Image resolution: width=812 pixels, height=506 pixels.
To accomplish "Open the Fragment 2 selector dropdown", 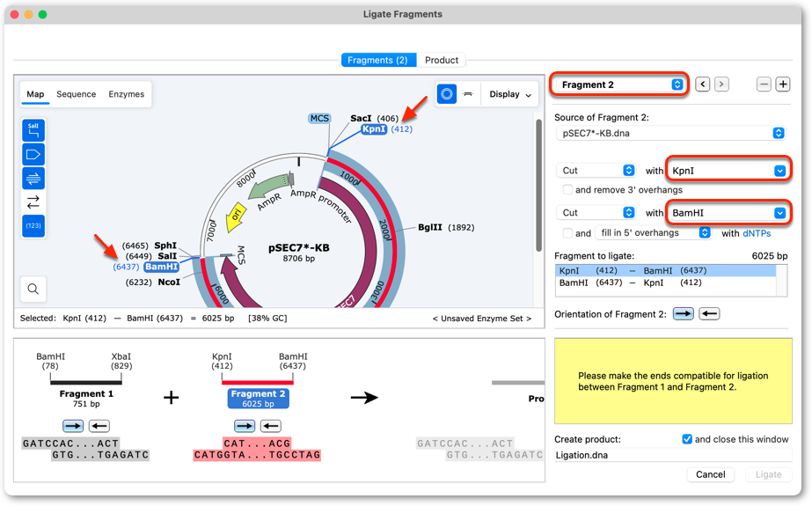I will click(x=619, y=84).
